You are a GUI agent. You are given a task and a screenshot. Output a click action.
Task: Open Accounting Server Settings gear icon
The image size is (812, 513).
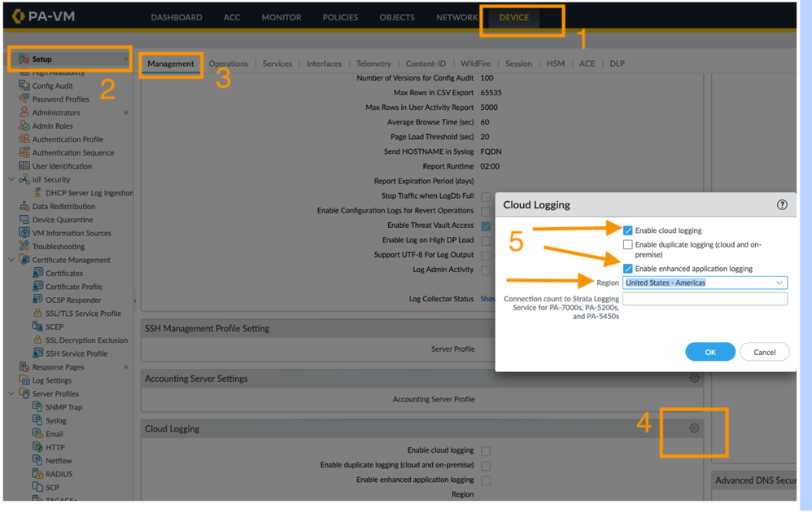(694, 378)
